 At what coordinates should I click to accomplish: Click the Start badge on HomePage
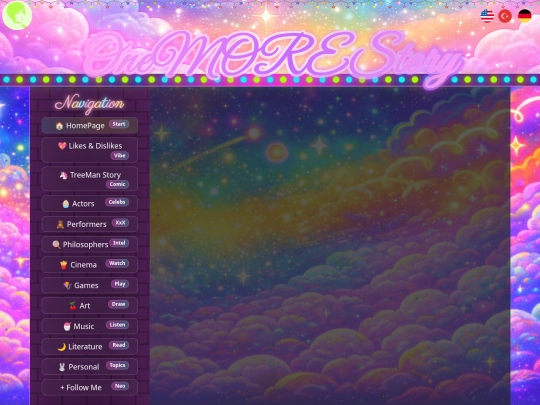pyautogui.click(x=119, y=124)
